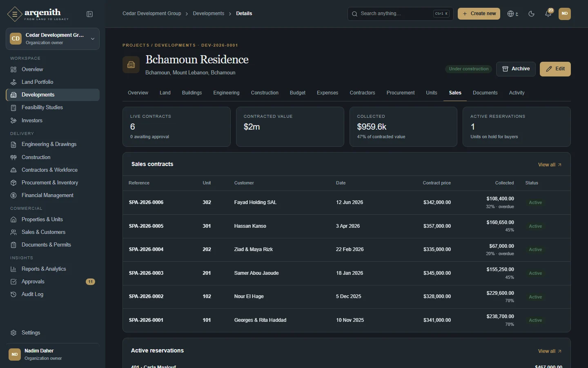The image size is (588, 368).
Task: Open Approvals with 11 badge
Action: click(53, 282)
